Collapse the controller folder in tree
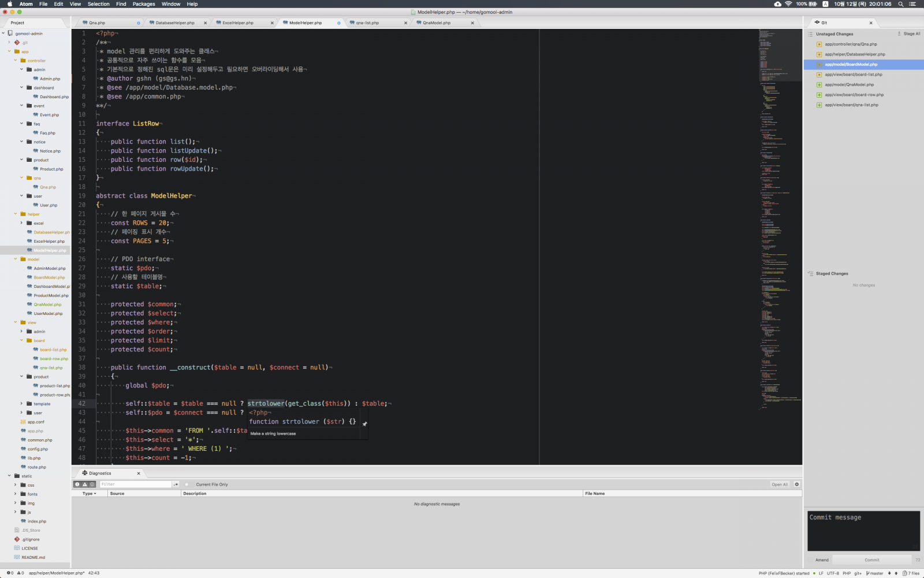Image resolution: width=924 pixels, height=578 pixels. 16,61
